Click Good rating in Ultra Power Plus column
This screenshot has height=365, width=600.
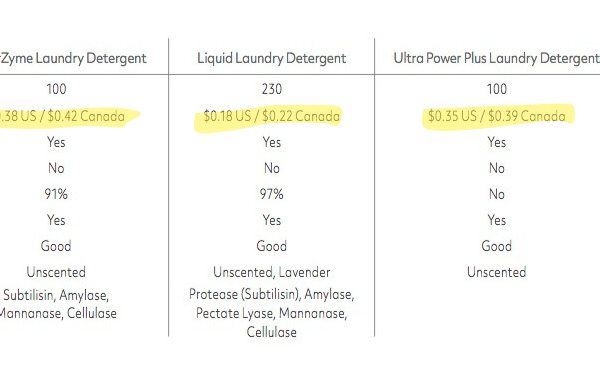(497, 246)
